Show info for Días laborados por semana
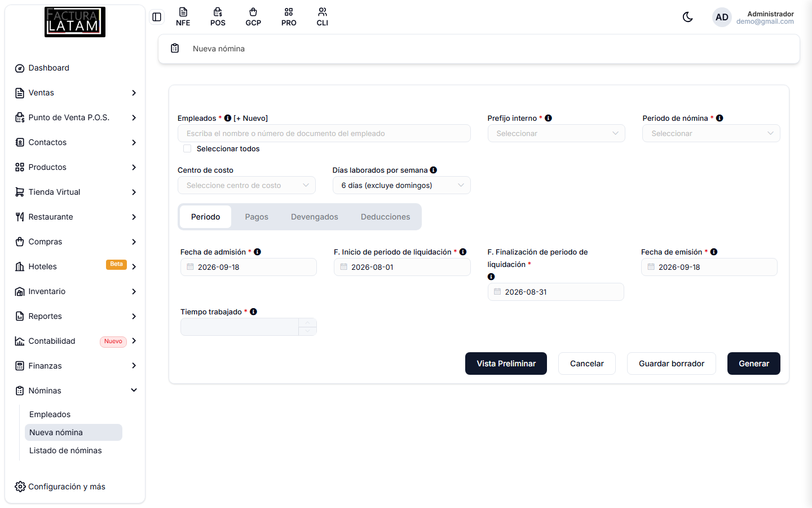The image size is (812, 508). click(434, 170)
